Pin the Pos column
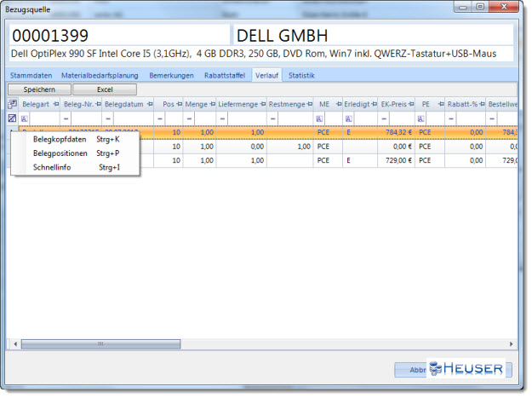Image resolution: width=532 pixels, height=398 pixels. [180, 104]
